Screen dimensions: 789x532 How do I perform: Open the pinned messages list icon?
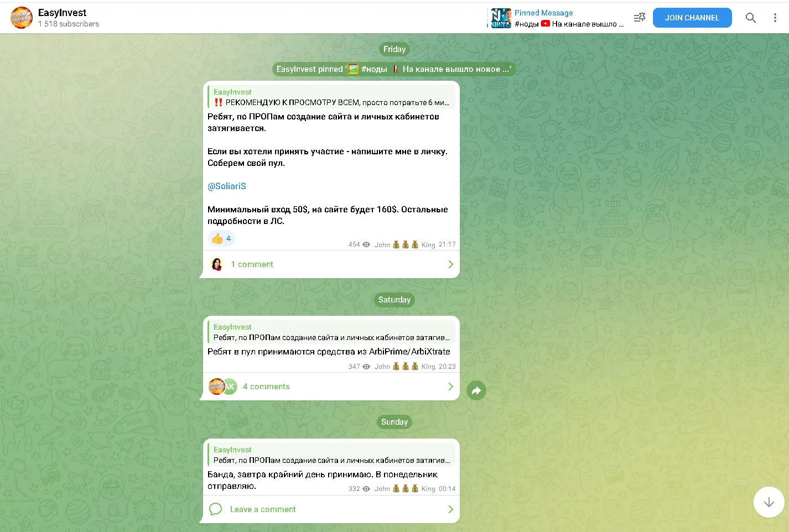pos(640,18)
